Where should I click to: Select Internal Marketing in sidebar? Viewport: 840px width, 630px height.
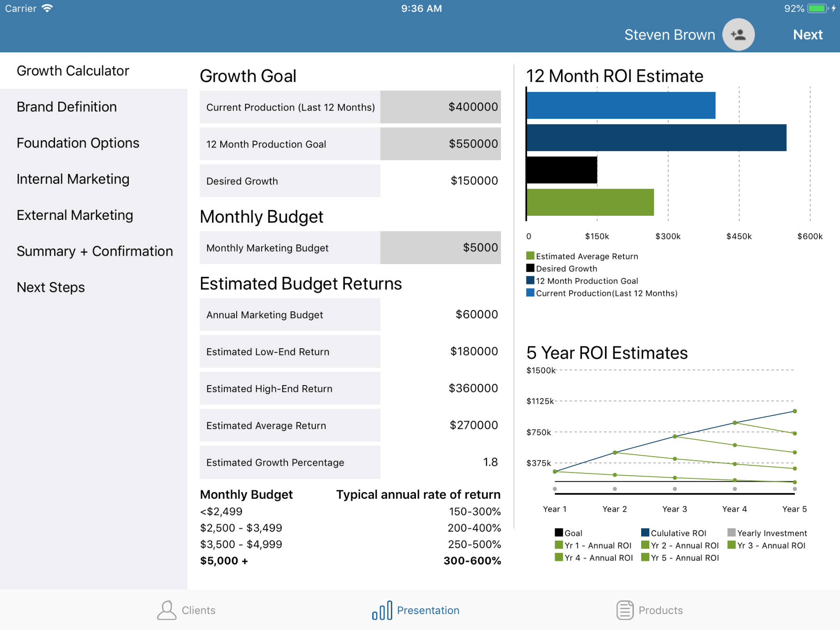[73, 179]
